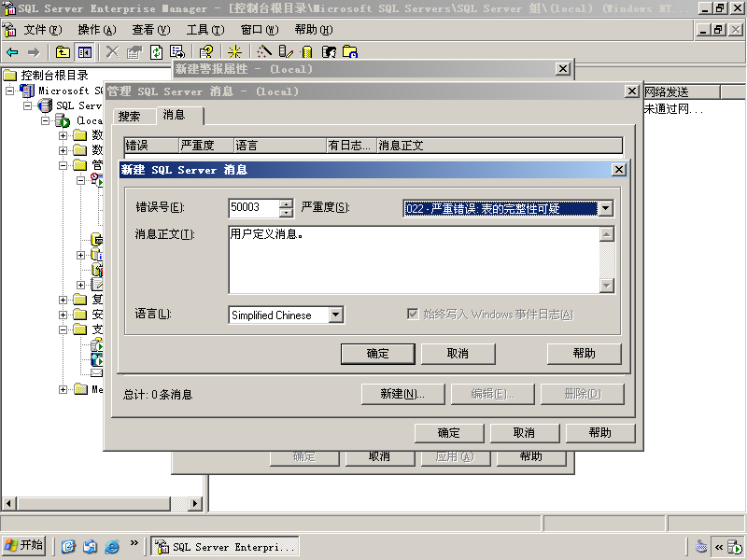Image resolution: width=747 pixels, height=560 pixels.
Task: Click the 开始 Start button
Action: click(x=24, y=546)
